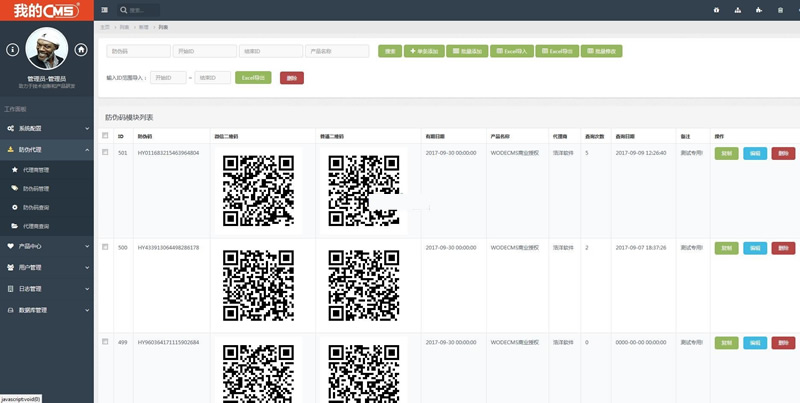
Task: Click the magnifier icon in top search
Action: [123, 10]
